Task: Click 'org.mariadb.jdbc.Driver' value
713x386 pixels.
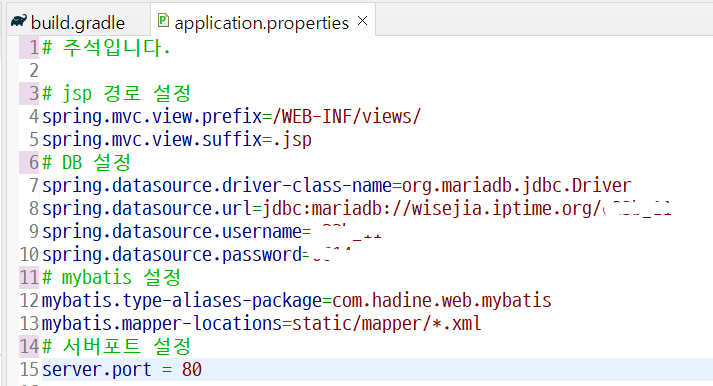Action: [517, 185]
